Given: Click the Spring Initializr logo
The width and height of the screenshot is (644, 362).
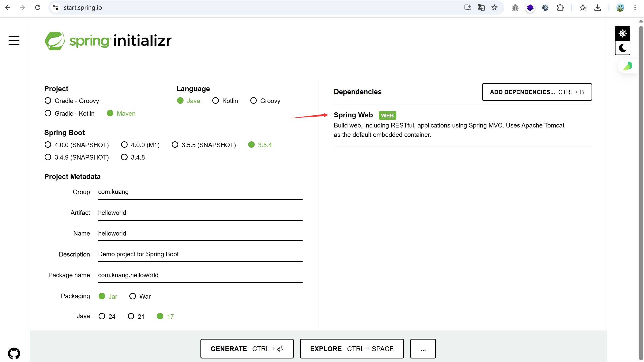Looking at the screenshot, I should tap(108, 41).
